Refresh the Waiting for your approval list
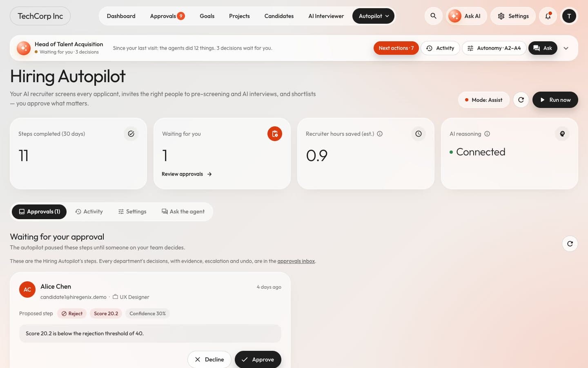588x368 pixels. pos(570,244)
